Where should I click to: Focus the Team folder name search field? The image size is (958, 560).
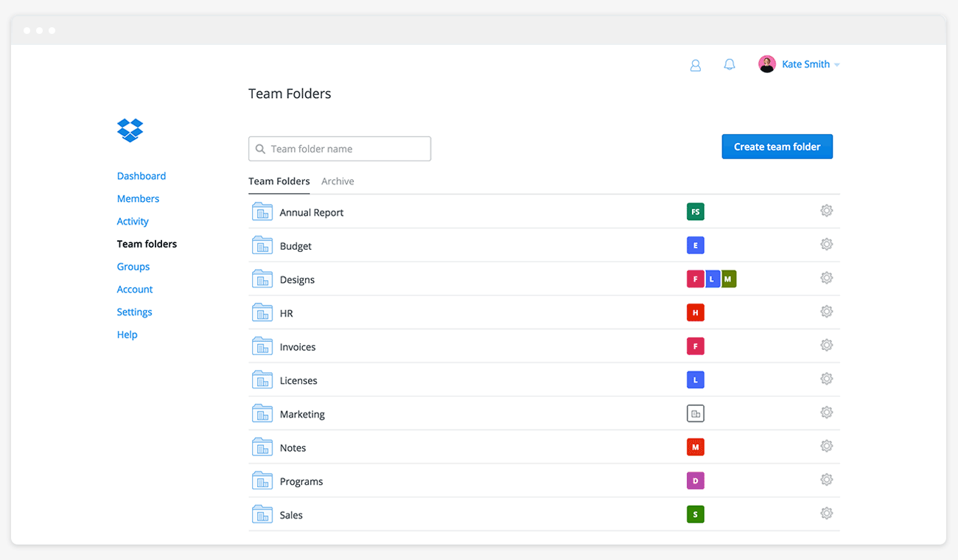tap(346, 149)
